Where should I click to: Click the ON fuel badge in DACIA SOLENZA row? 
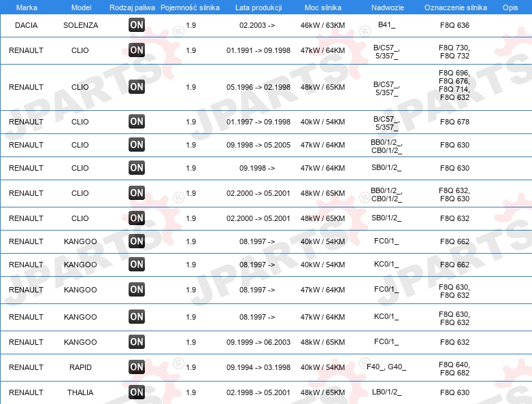(137, 24)
